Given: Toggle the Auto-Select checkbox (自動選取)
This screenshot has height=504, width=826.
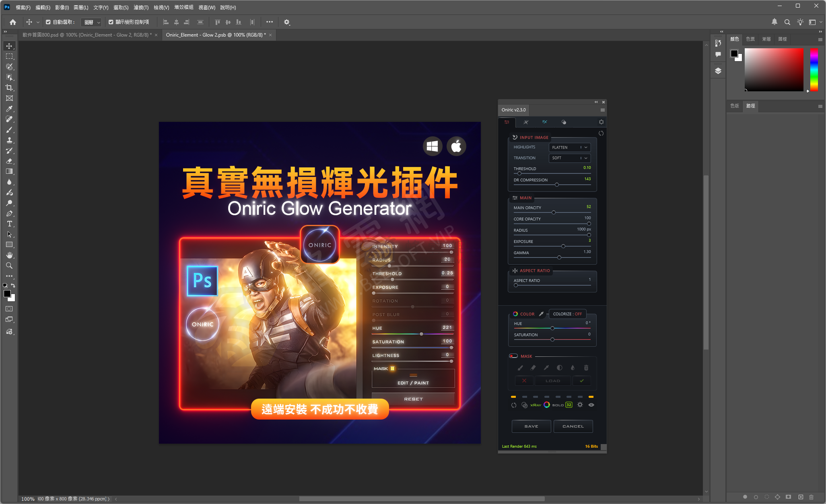Looking at the screenshot, I should point(48,22).
